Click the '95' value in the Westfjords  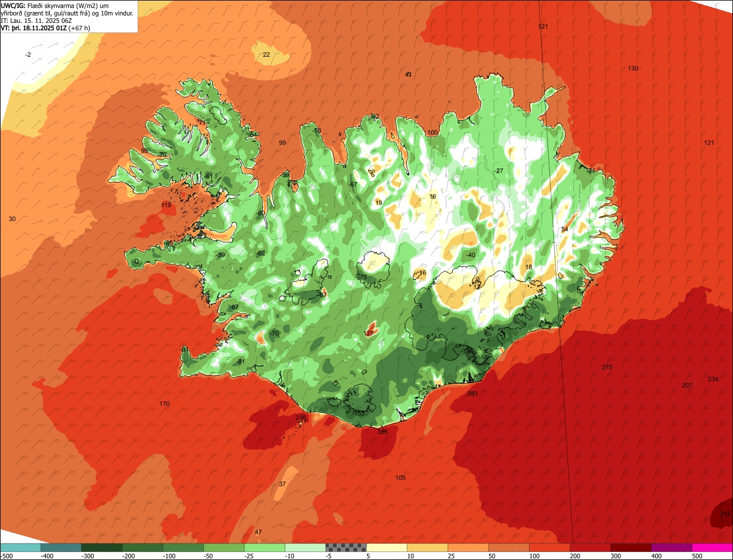144,151
